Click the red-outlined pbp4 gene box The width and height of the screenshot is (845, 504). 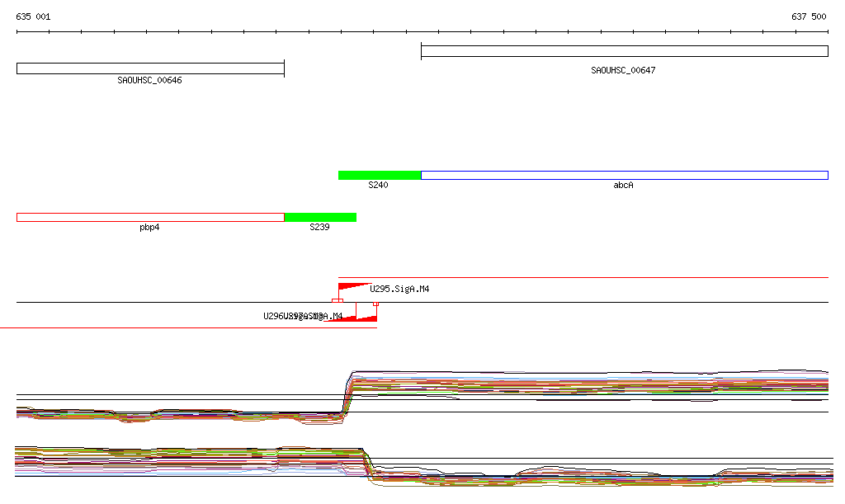[x=150, y=217]
